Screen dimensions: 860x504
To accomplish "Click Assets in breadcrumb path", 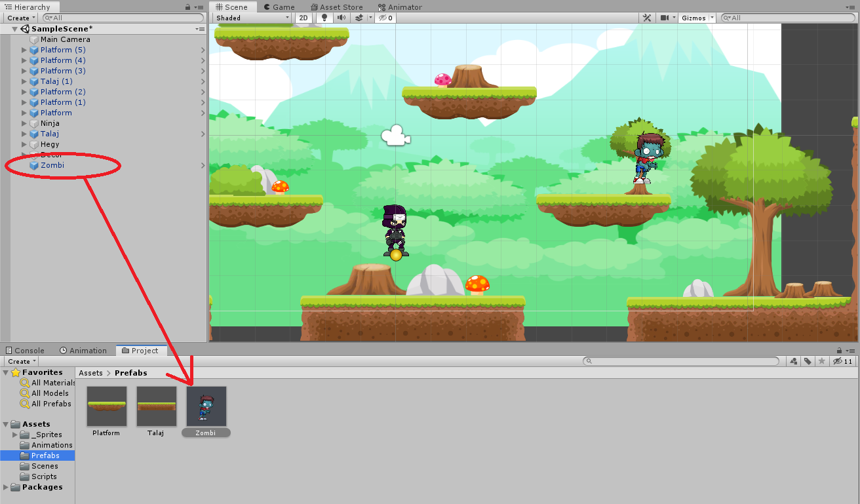I will (x=90, y=373).
